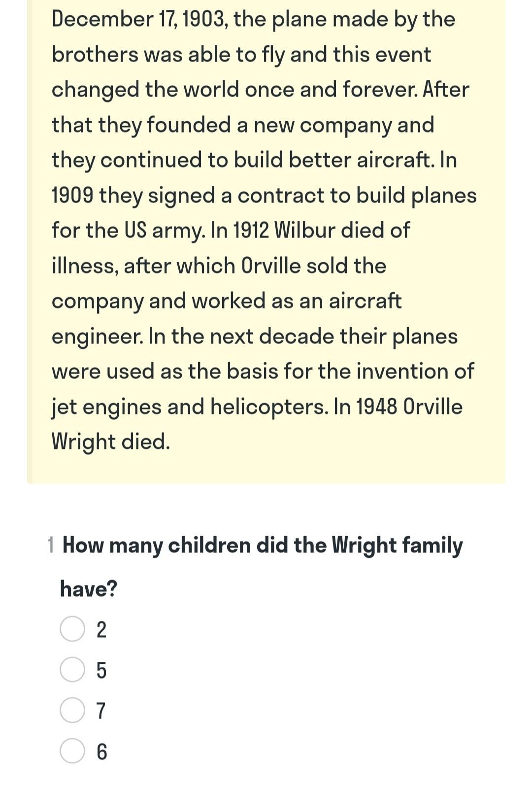Click the year "1909" in the passage
532x786 pixels.
coord(72,195)
